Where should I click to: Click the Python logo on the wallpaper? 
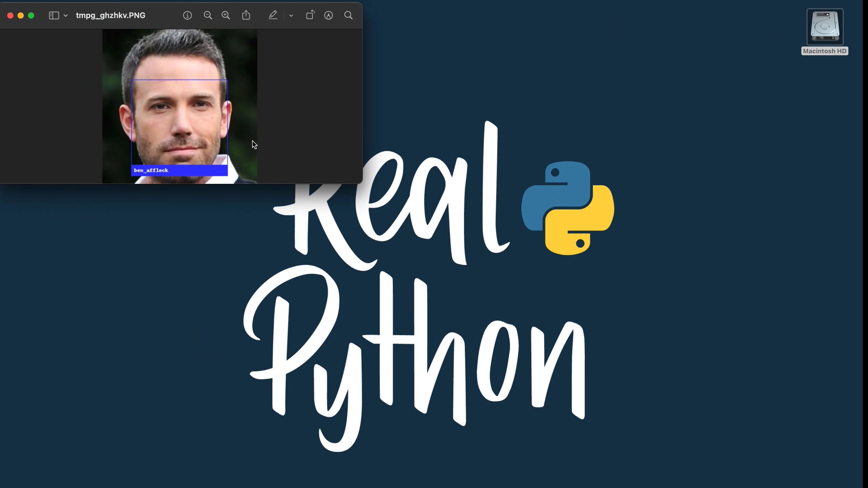tap(568, 208)
